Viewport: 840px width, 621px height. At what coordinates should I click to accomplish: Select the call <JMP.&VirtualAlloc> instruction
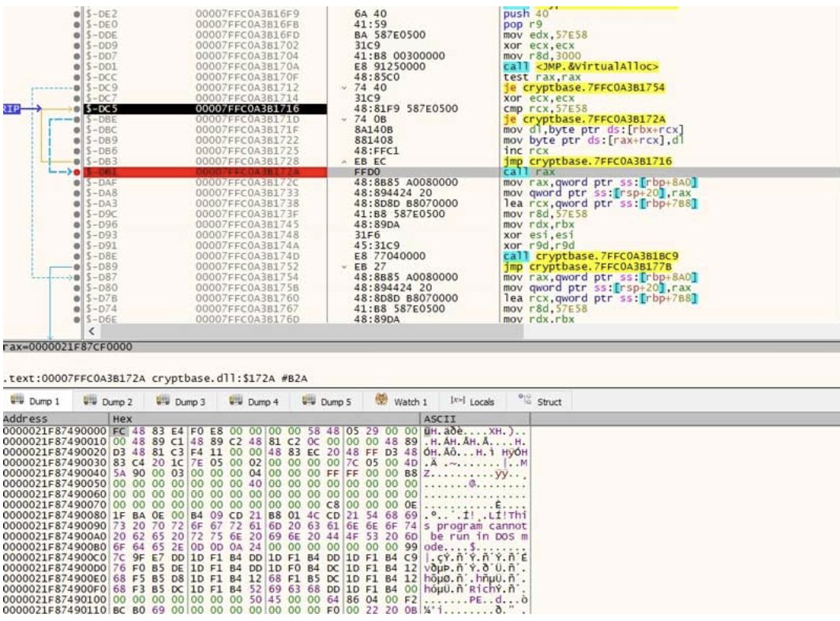pos(581,66)
